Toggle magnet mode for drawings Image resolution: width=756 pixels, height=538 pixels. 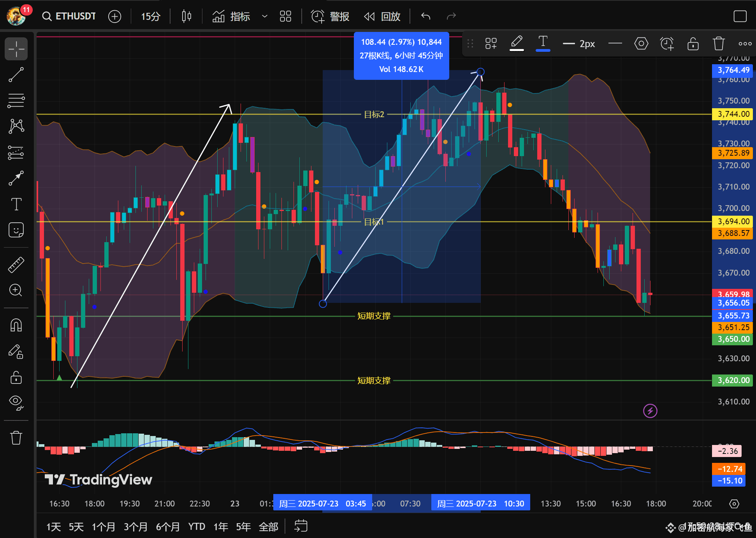(16, 325)
